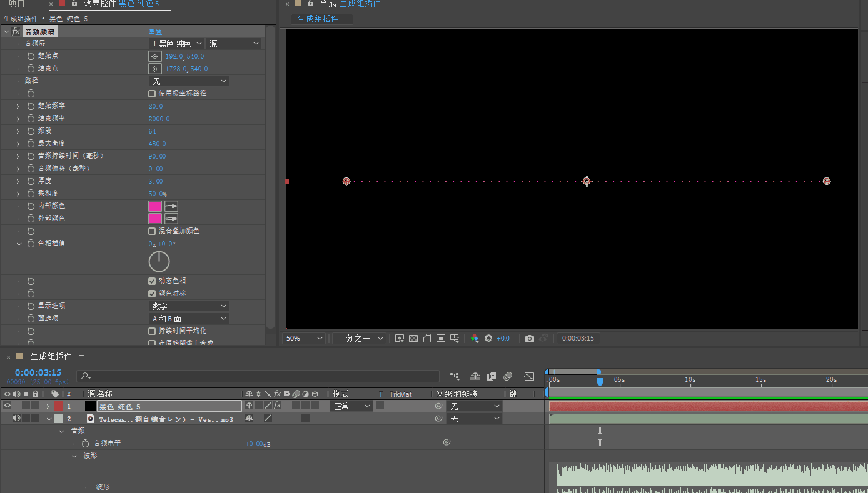Click the snapshot camera icon in viewer
The height and width of the screenshot is (493, 868).
[x=530, y=338]
